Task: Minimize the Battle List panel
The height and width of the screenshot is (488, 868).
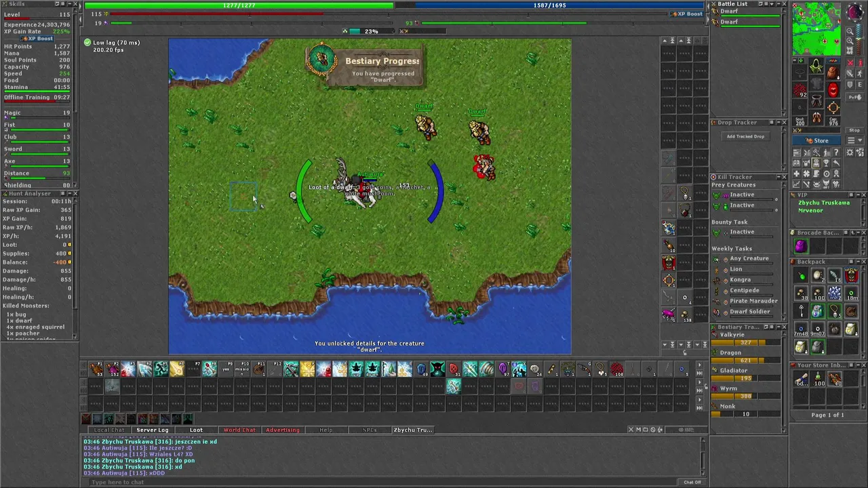Action: click(x=778, y=3)
